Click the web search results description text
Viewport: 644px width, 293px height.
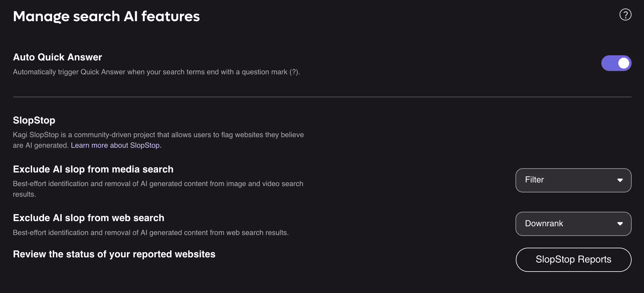[151, 233]
